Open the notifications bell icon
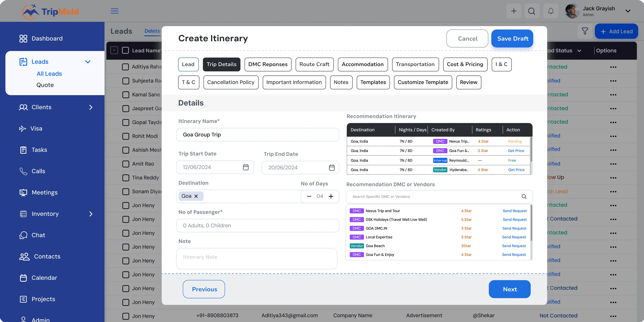This screenshot has height=322, width=644. click(551, 11)
